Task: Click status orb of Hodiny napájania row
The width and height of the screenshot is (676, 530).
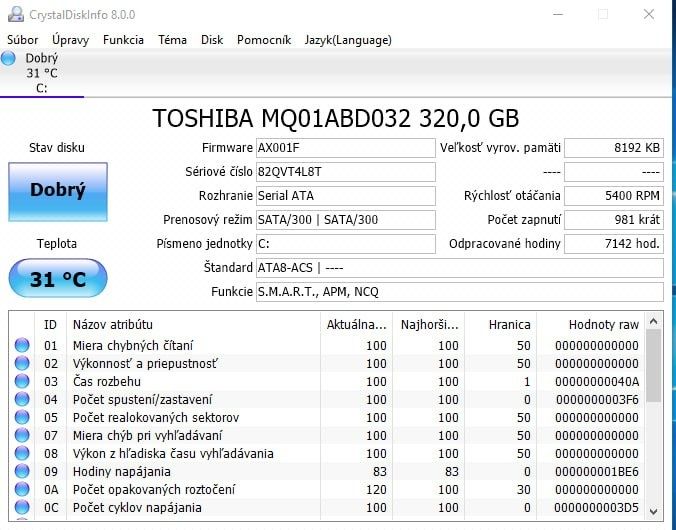Action: 22,471
